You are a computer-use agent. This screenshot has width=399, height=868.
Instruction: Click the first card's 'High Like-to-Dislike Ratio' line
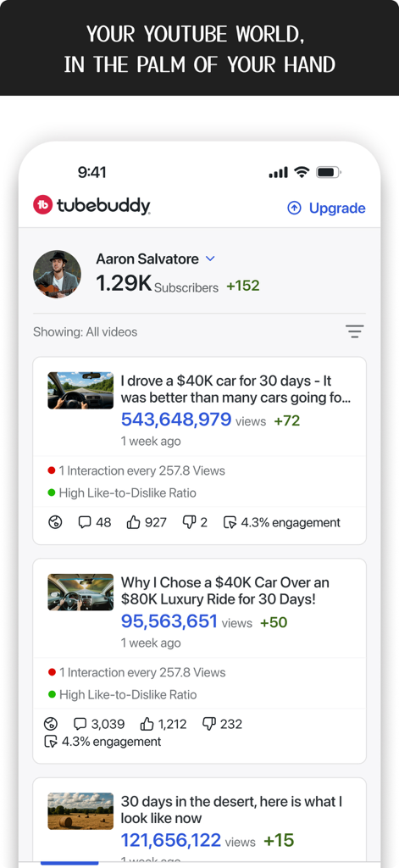[x=122, y=492]
